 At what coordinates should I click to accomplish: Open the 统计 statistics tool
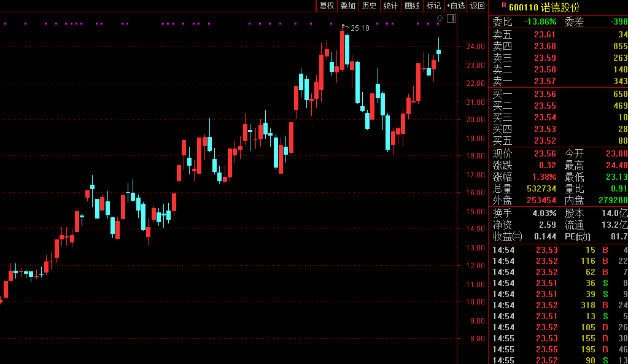[x=390, y=6]
